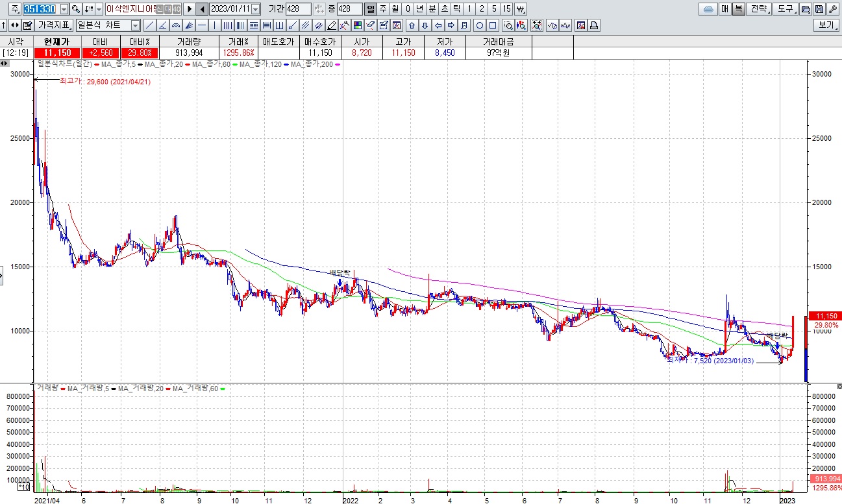Toggle yearly (년) period button
Viewport: 842px width, 504px height.
tap(419, 9)
